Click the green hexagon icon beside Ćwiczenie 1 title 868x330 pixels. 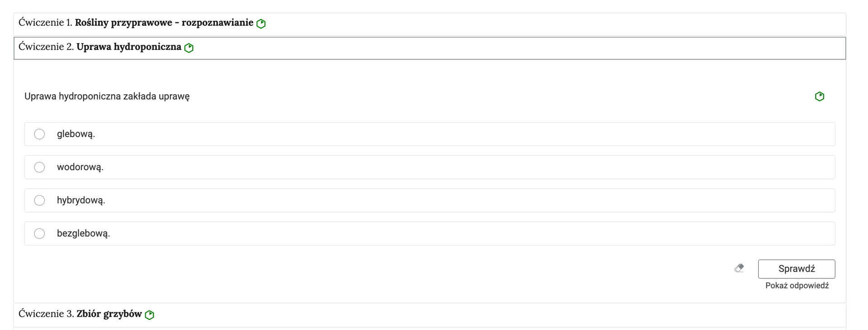click(261, 24)
